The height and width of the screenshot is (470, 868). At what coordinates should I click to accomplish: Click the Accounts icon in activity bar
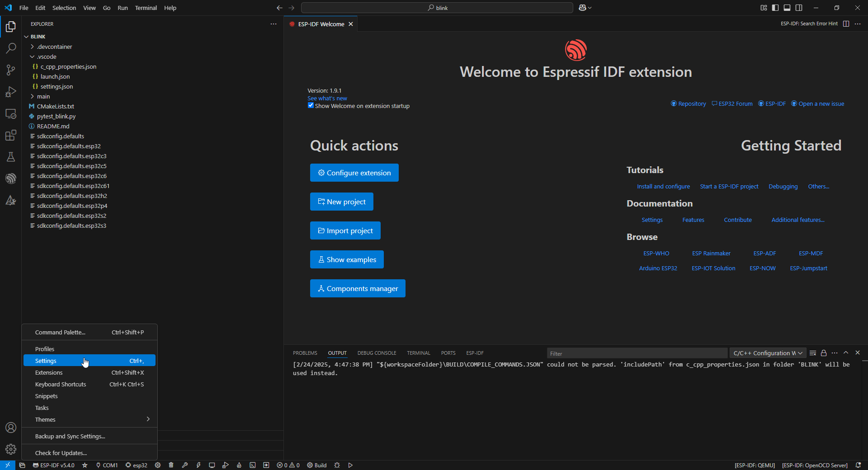click(x=11, y=428)
